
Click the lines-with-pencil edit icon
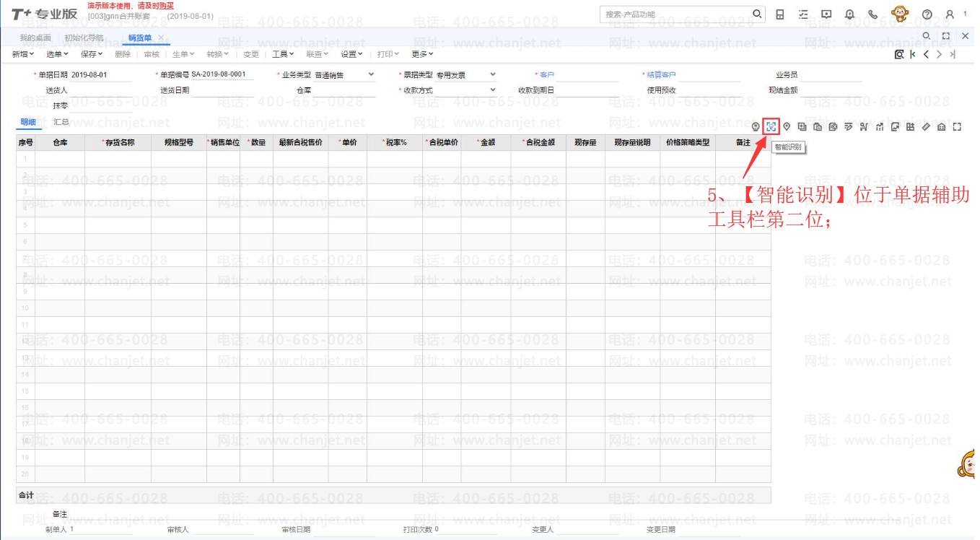click(849, 127)
